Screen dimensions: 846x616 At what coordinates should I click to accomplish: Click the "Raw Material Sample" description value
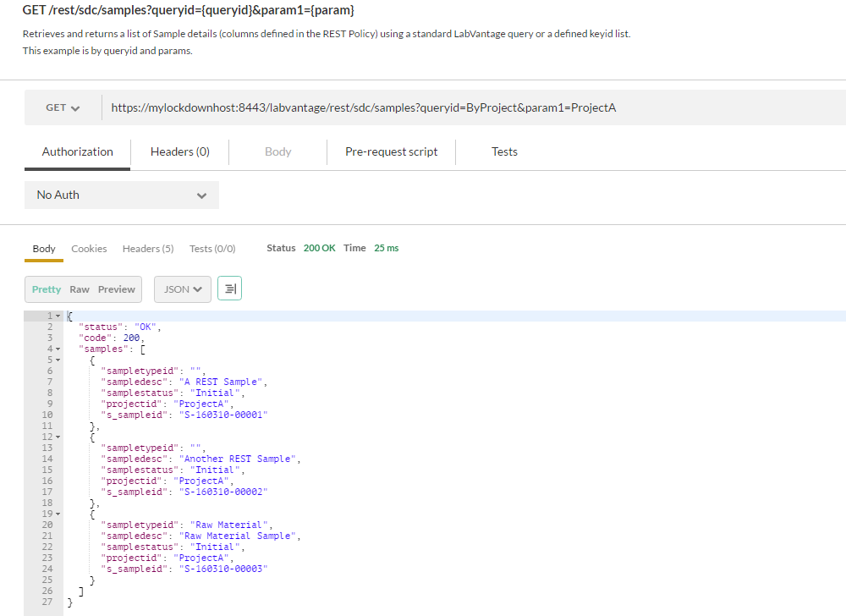(x=238, y=536)
